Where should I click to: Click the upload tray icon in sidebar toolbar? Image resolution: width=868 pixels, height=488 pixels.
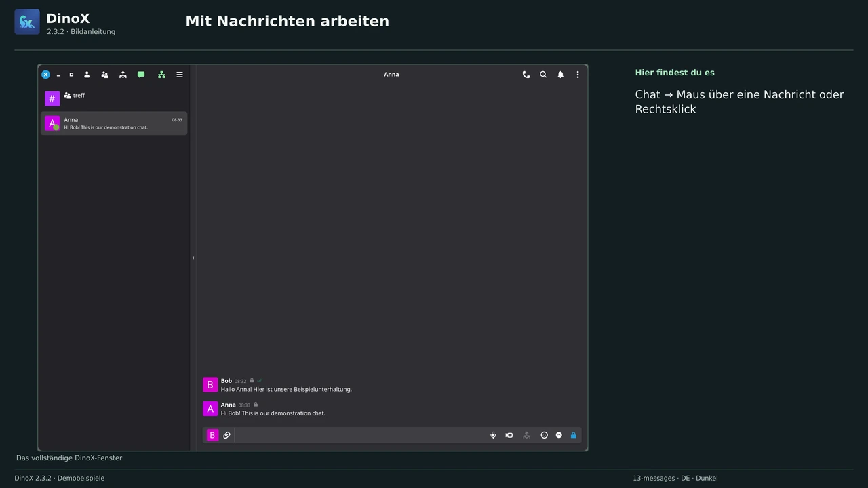123,75
